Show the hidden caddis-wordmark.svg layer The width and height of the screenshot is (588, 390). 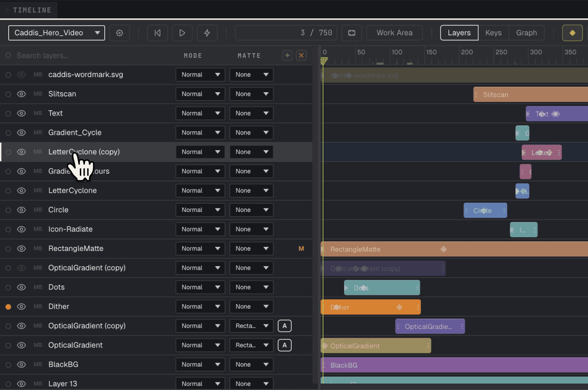pyautogui.click(x=21, y=75)
